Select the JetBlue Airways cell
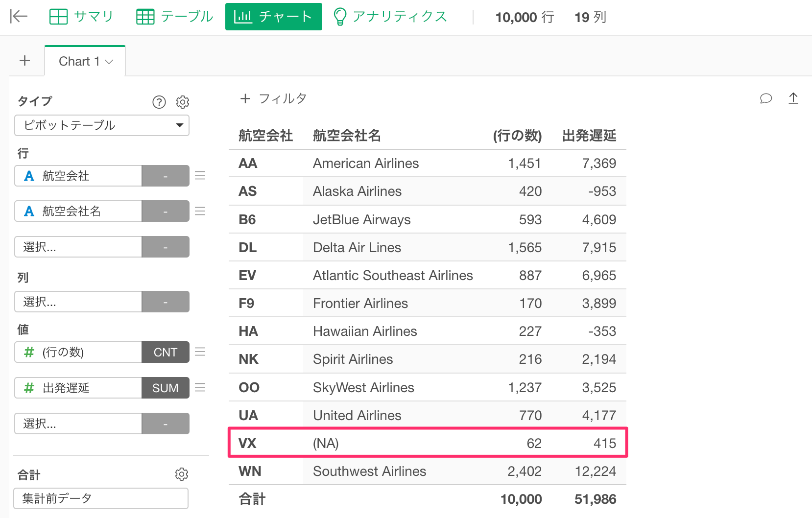The image size is (812, 518). tap(361, 219)
